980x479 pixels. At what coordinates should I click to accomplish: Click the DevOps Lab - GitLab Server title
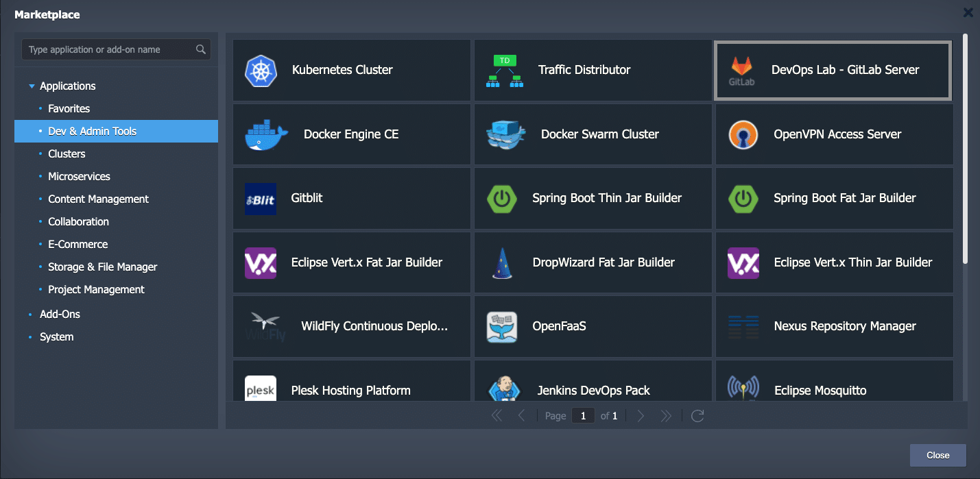[x=845, y=70]
